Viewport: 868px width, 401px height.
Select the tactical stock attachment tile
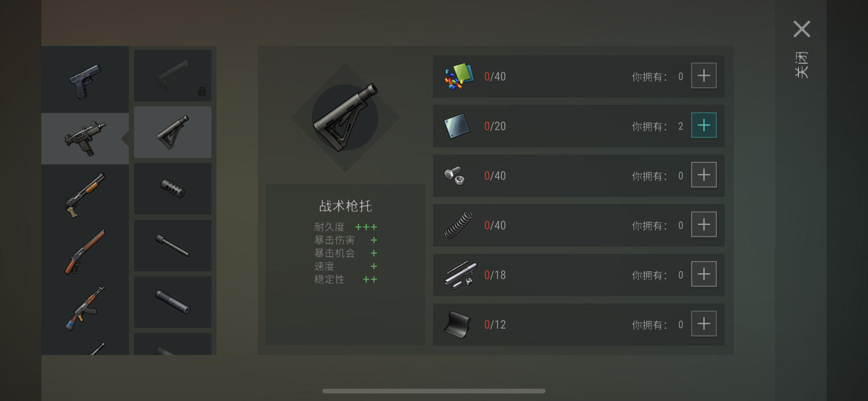coord(172,132)
